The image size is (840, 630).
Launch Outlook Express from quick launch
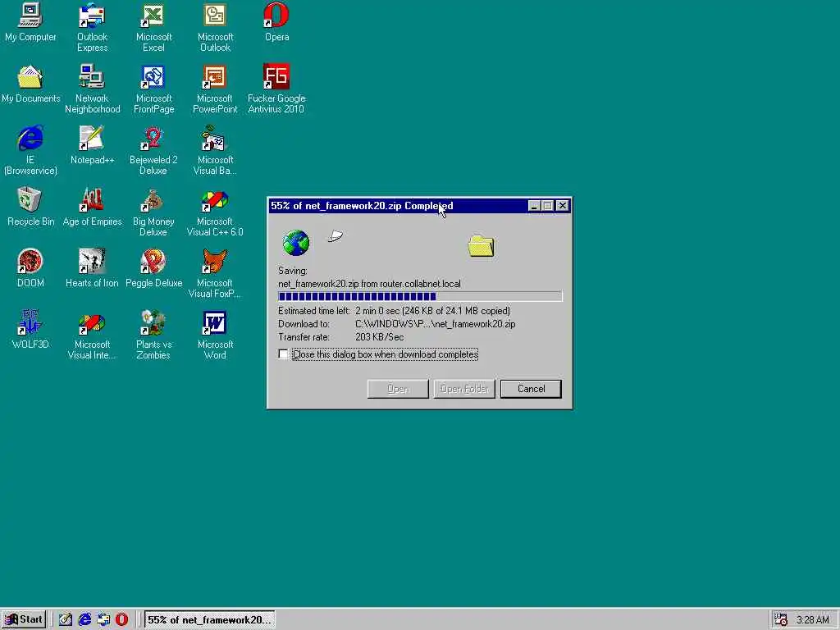point(103,619)
